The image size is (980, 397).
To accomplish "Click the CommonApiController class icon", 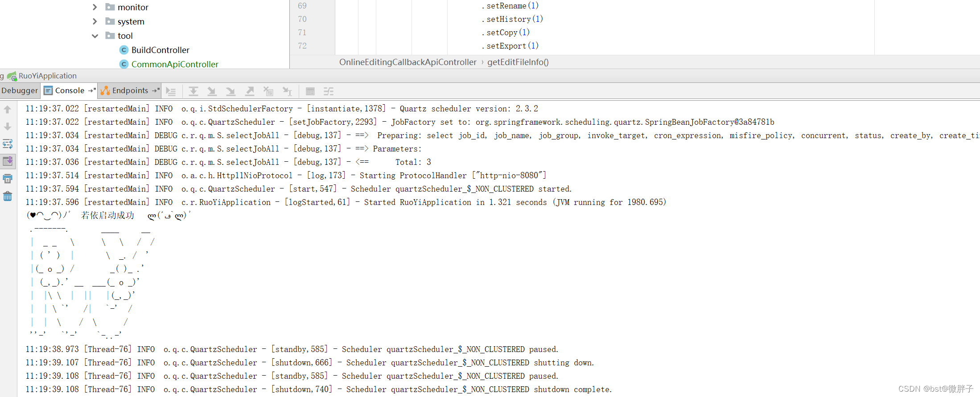I will [124, 64].
